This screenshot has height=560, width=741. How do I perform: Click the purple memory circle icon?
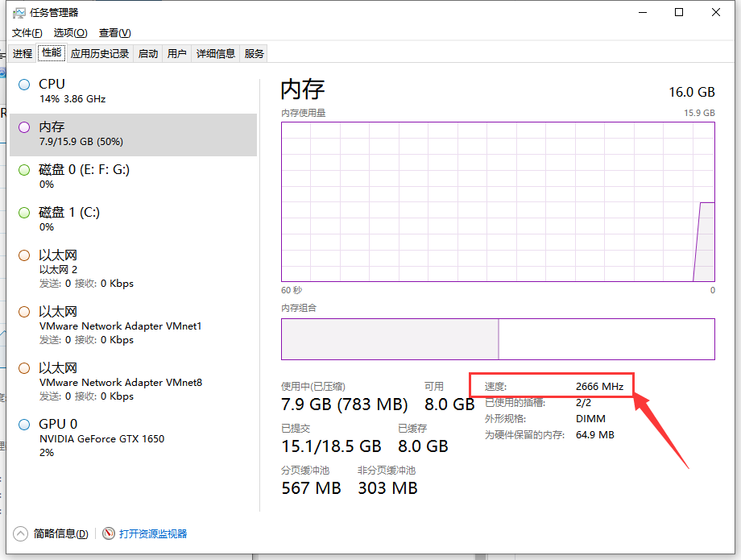(24, 127)
